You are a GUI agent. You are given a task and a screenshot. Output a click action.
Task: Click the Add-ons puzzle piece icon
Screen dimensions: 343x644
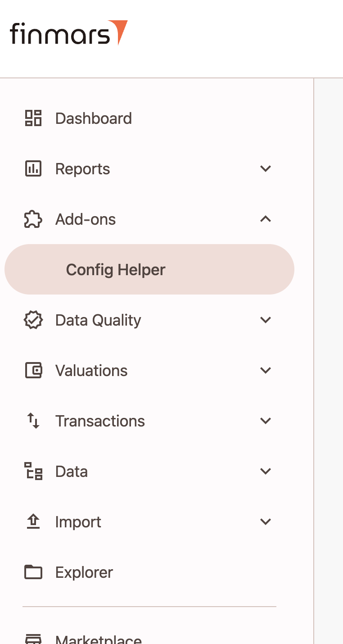(x=33, y=219)
